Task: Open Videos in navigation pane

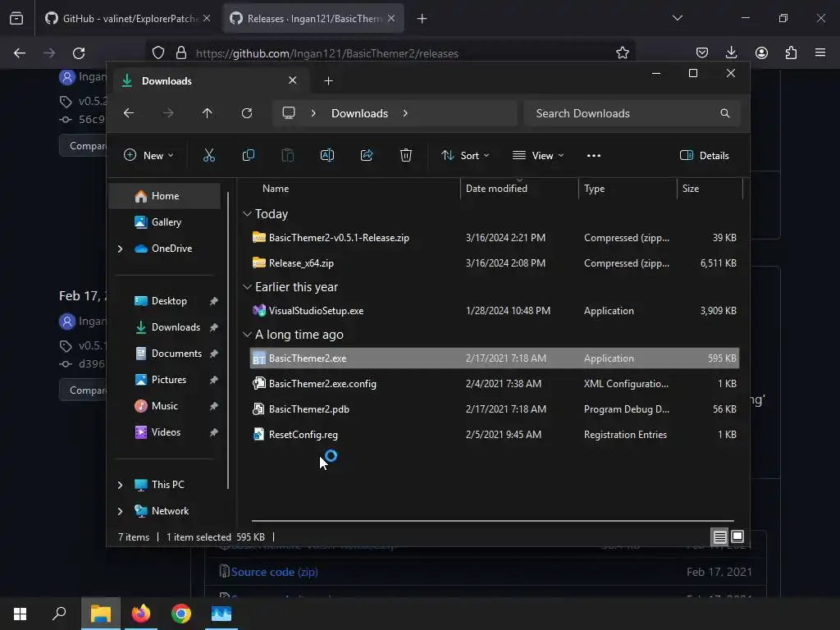Action: coord(165,432)
